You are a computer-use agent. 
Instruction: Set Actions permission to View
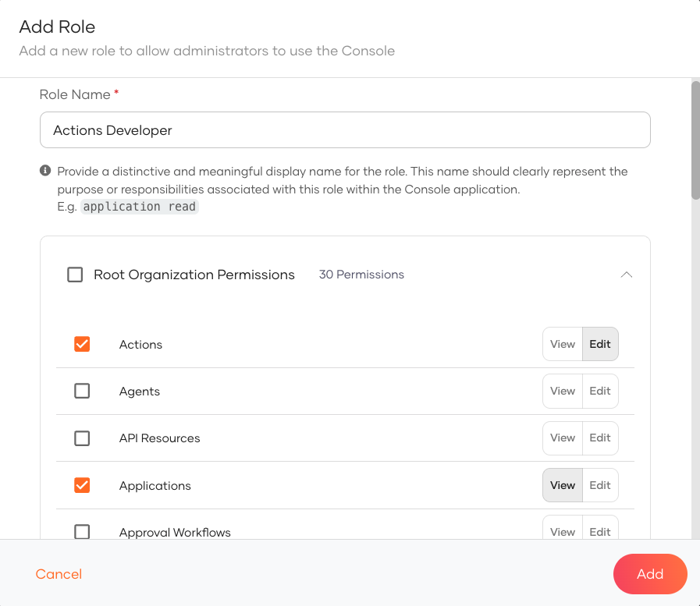[x=562, y=344]
